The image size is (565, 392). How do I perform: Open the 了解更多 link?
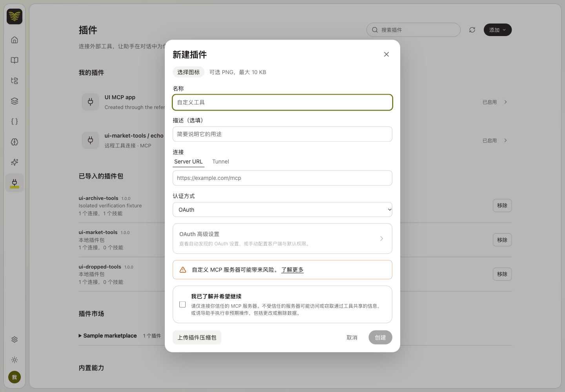(292, 270)
